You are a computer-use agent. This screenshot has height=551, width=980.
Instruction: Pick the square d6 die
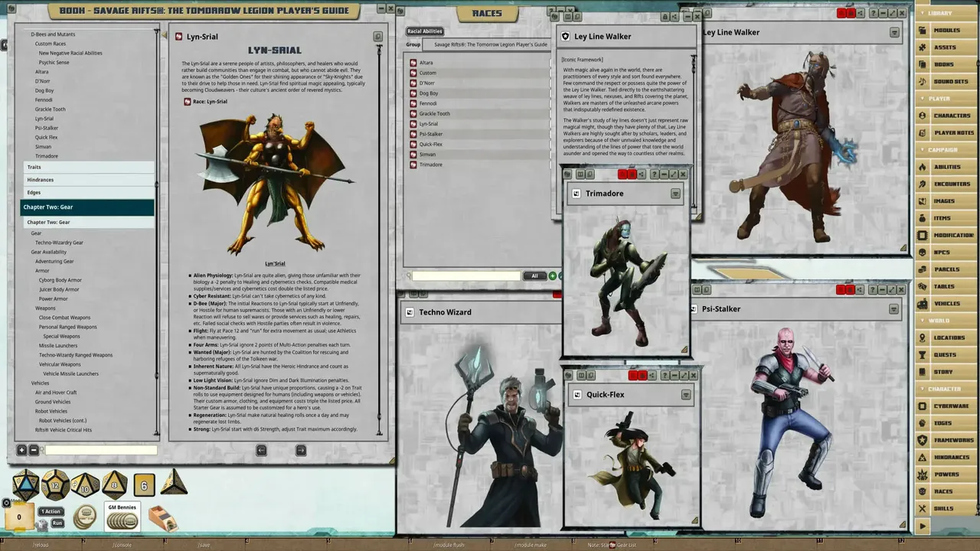[x=144, y=484]
